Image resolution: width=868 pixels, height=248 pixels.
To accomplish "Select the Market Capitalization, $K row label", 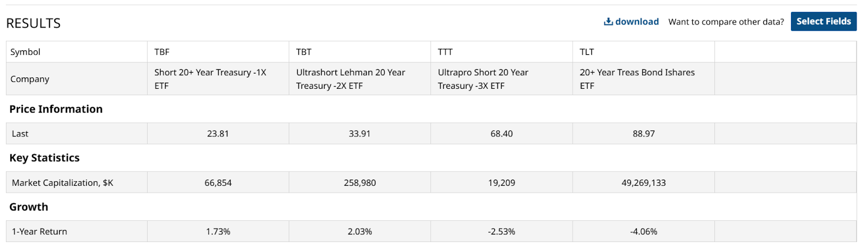I will [x=62, y=183].
